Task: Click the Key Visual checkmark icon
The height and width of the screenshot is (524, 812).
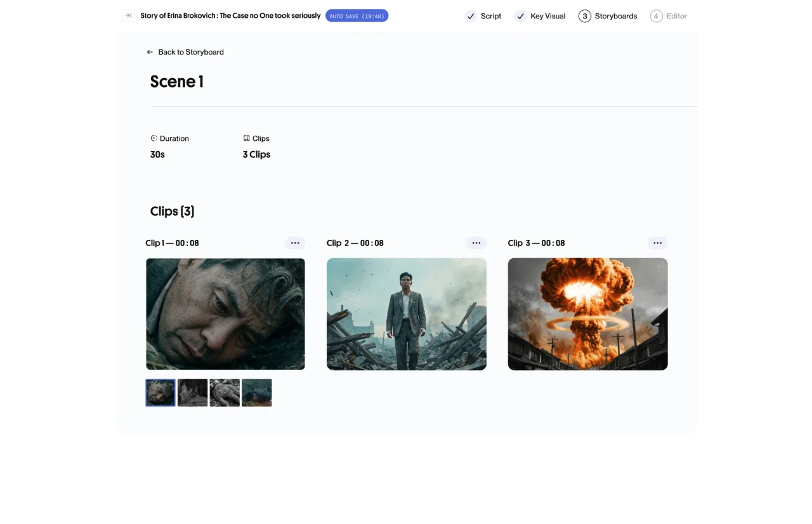Action: (520, 16)
